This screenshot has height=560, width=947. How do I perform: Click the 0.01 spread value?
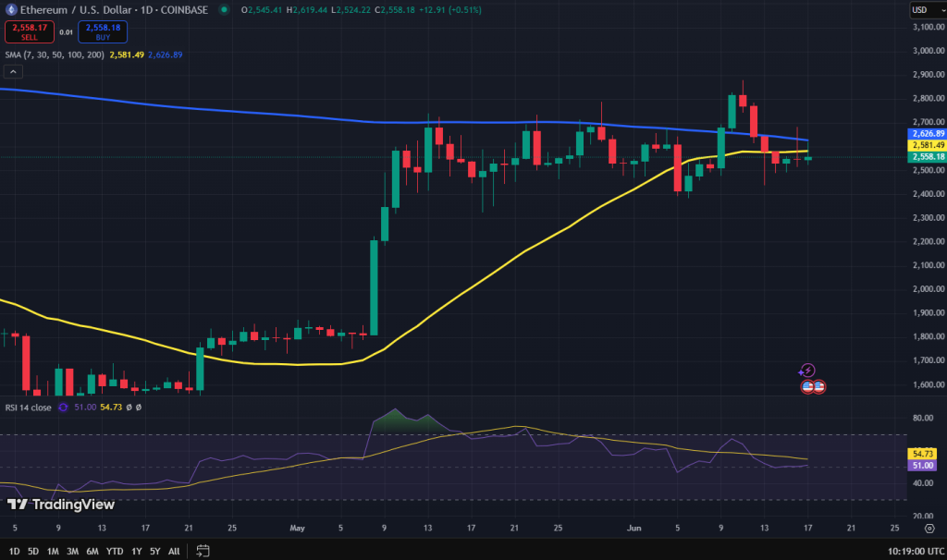66,32
